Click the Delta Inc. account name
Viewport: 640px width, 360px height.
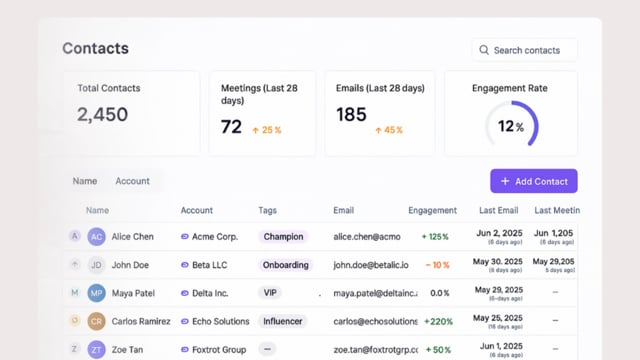pos(210,293)
